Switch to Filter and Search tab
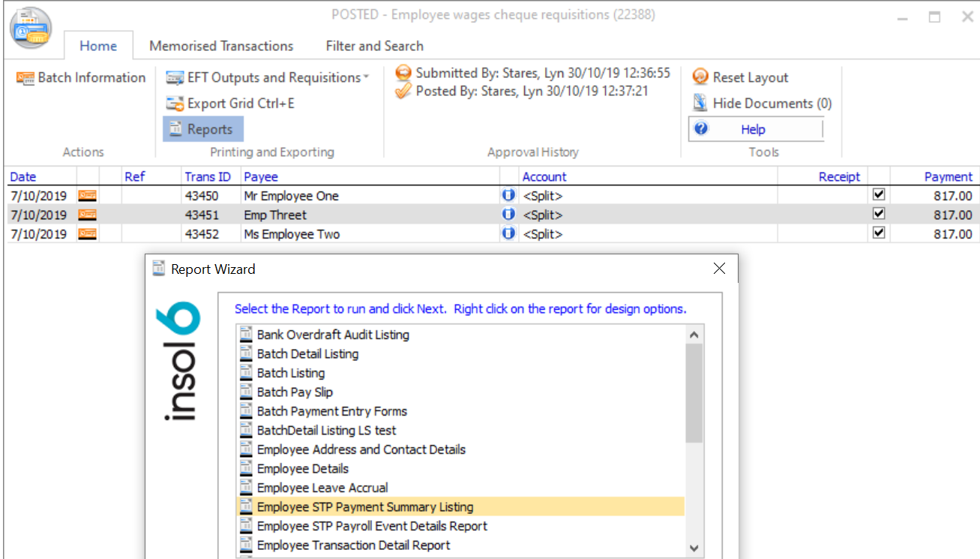The height and width of the screenshot is (559, 980). click(374, 46)
